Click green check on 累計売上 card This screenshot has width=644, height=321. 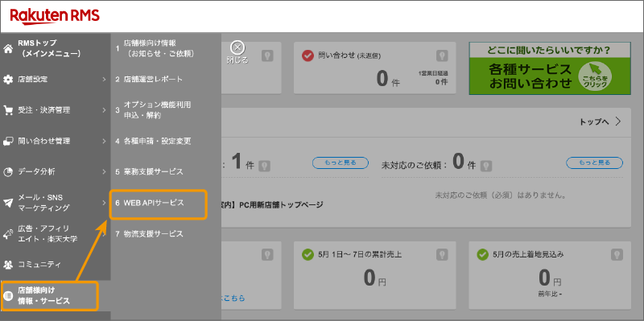pos(308,254)
